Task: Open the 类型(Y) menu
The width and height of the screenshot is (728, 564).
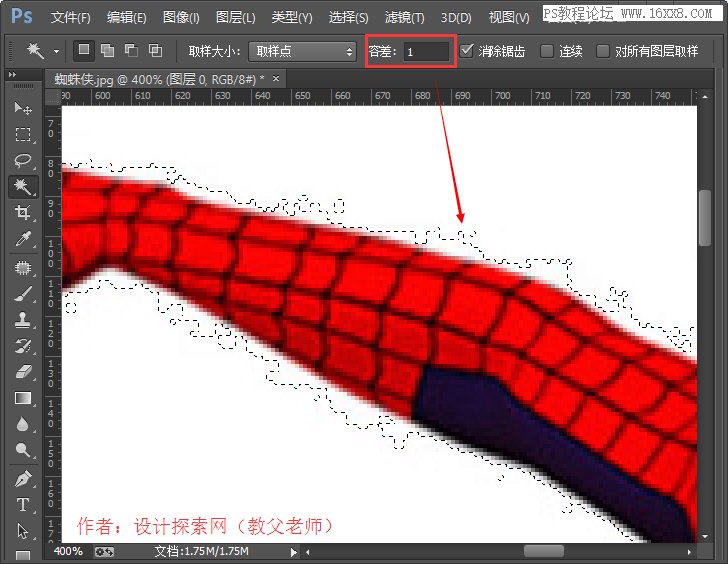Action: (292, 18)
